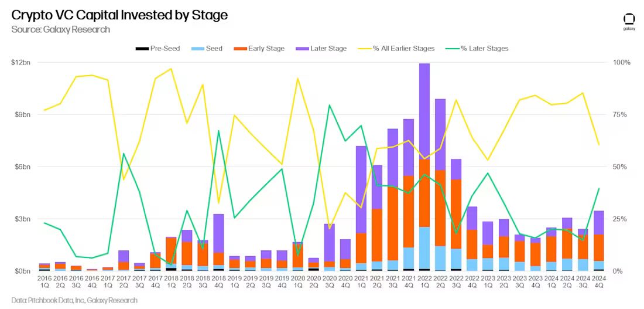Screen dimensions: 644x309
Task: Click the Seed light-blue legend swatch
Action: [x=198, y=49]
